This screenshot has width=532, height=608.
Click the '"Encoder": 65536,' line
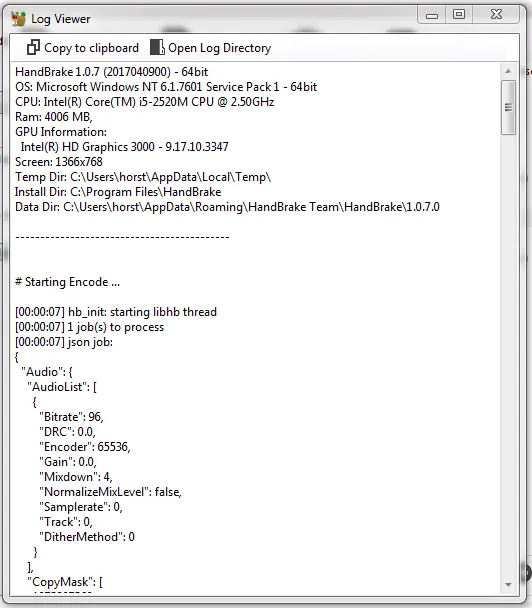(x=85, y=447)
